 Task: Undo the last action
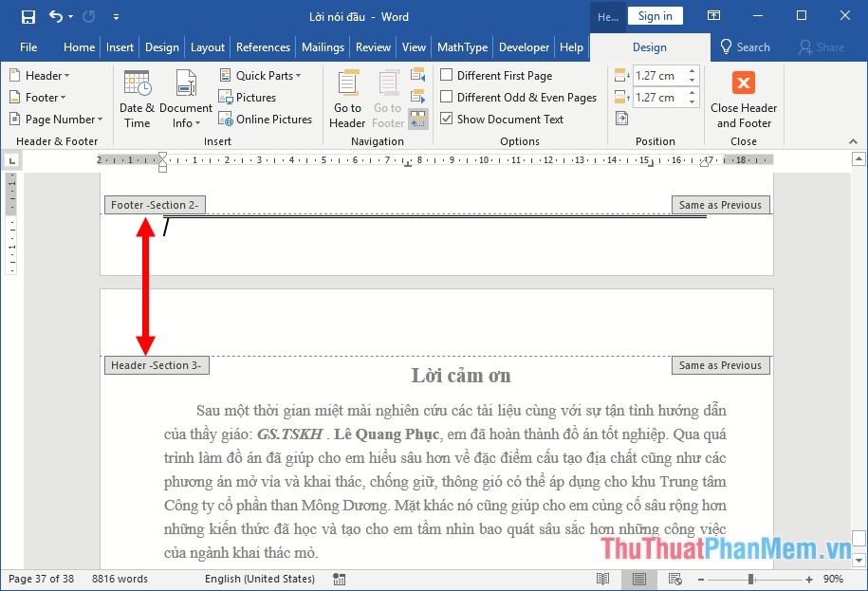(x=55, y=13)
